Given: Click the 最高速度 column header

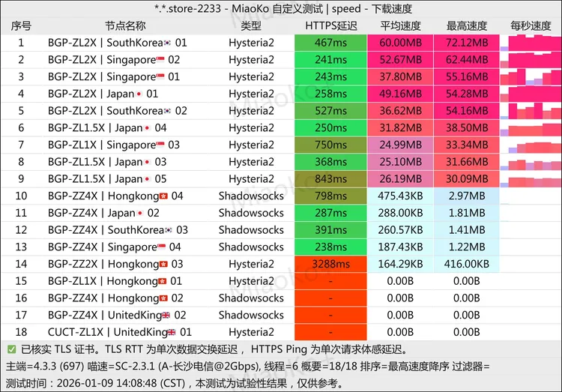Looking at the screenshot, I should pyautogui.click(x=466, y=26).
